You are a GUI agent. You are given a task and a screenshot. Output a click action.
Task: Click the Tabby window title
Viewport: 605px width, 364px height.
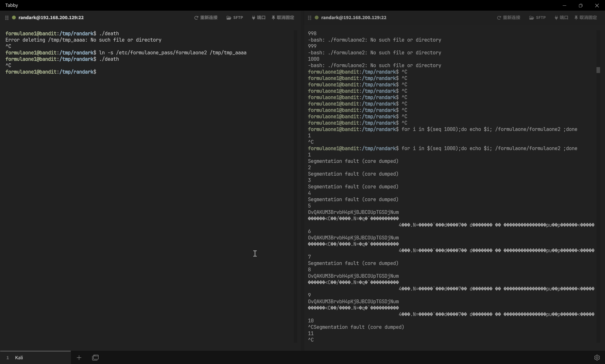(x=12, y=5)
